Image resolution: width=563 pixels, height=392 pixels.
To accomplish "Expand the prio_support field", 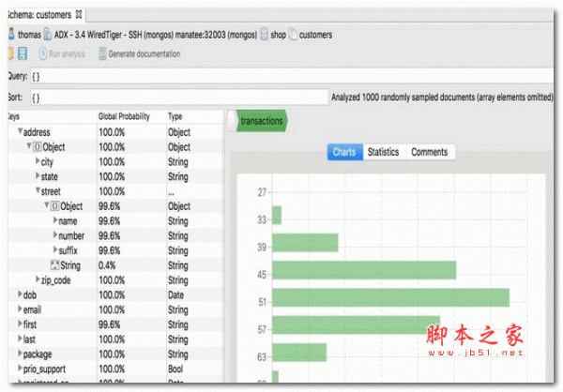I will pyautogui.click(x=20, y=369).
